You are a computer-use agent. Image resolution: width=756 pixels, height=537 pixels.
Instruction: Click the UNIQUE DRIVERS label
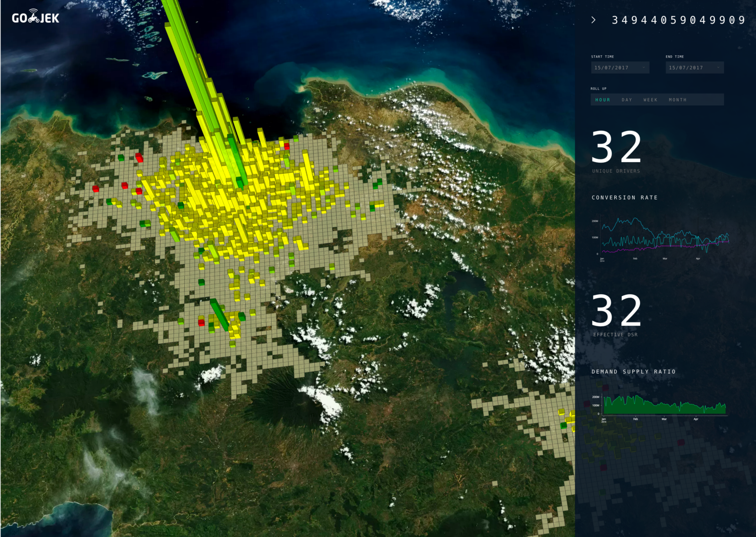point(616,171)
